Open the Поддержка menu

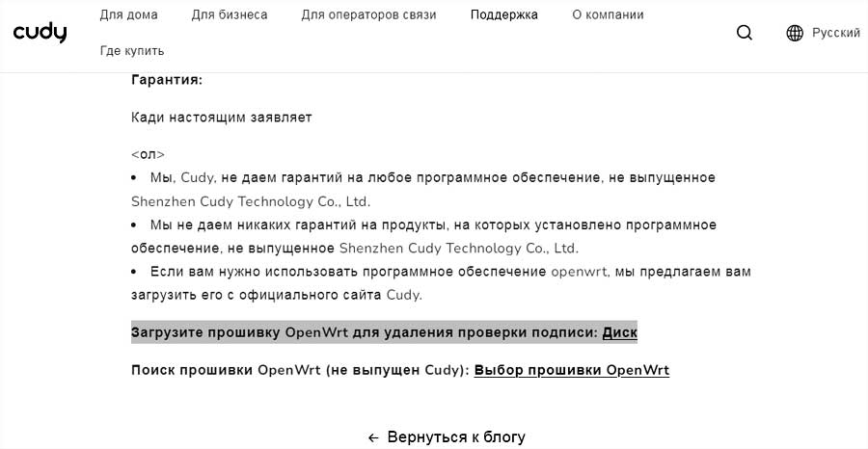(503, 14)
